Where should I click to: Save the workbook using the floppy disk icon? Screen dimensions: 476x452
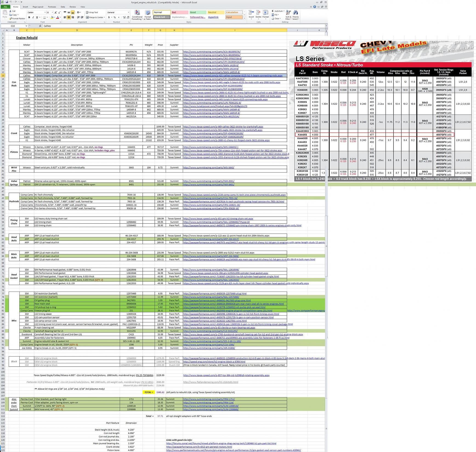point(7,2)
